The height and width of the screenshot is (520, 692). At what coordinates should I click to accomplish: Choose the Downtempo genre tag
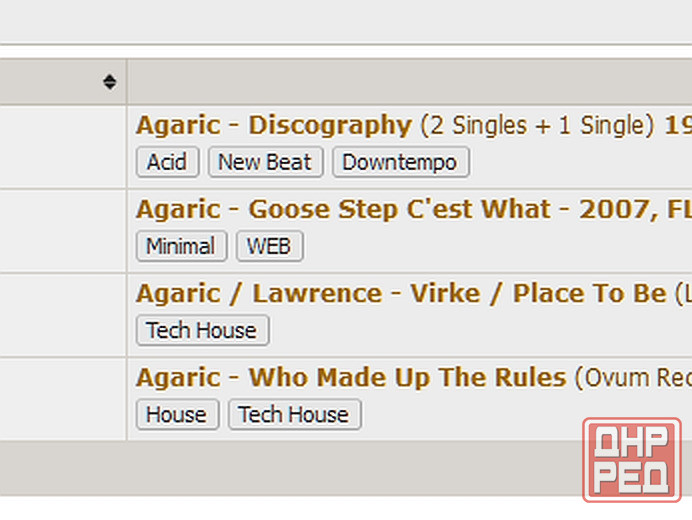[400, 162]
